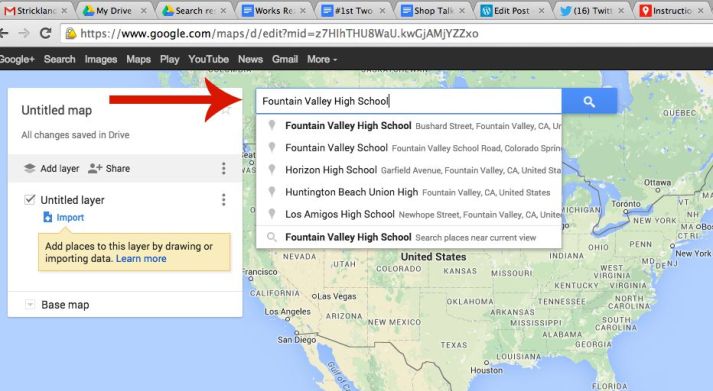Switch to the Instructions tab
This screenshot has height=391, width=713.
tap(672, 10)
